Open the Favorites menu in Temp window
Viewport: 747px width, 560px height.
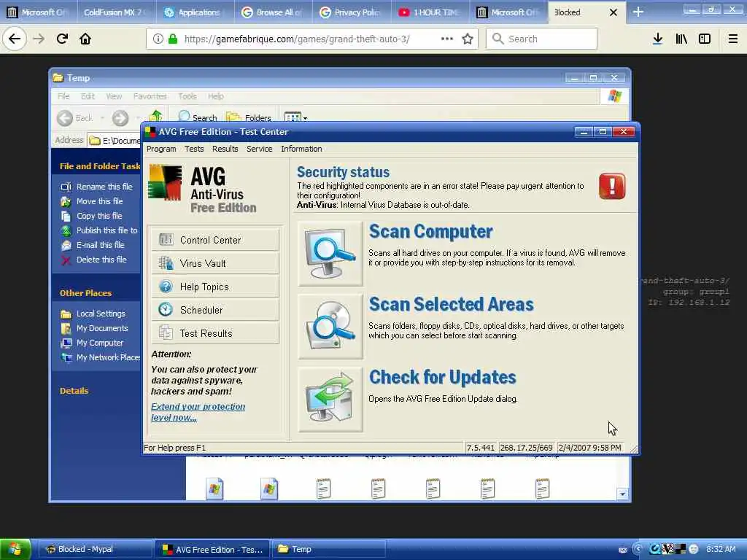[x=150, y=97]
